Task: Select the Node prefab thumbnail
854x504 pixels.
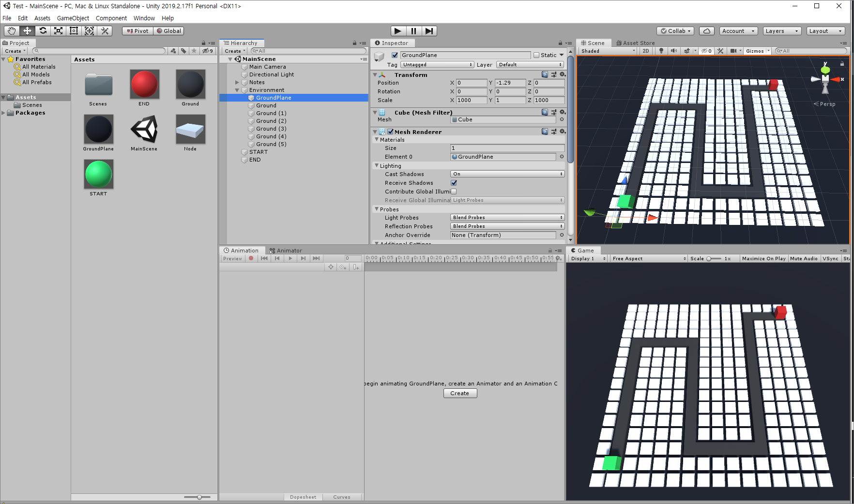Action: [x=190, y=129]
